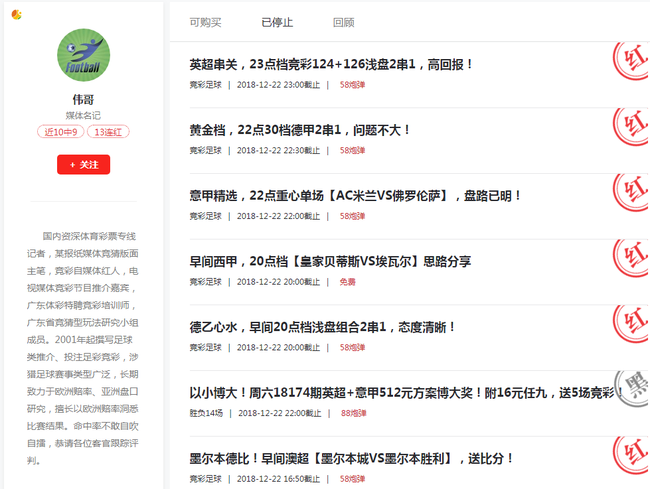Open article 墨尔本德比 墨尔本城VS墨尔本胜利
This screenshot has height=489, width=650.
(351, 459)
